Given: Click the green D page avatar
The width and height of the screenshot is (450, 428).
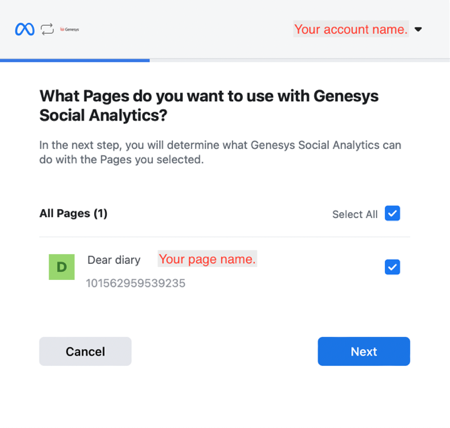Looking at the screenshot, I should (62, 267).
